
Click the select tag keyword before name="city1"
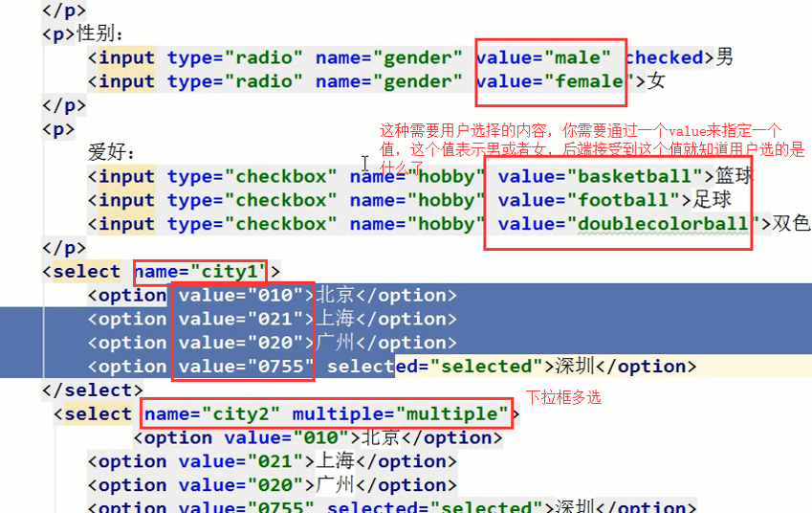coord(86,272)
